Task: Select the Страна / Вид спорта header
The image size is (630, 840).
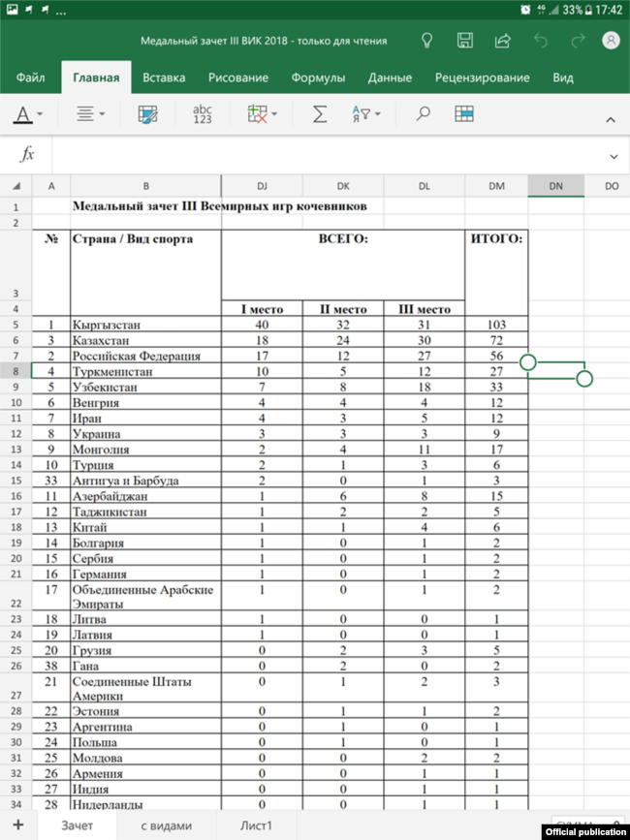Action: (x=145, y=272)
